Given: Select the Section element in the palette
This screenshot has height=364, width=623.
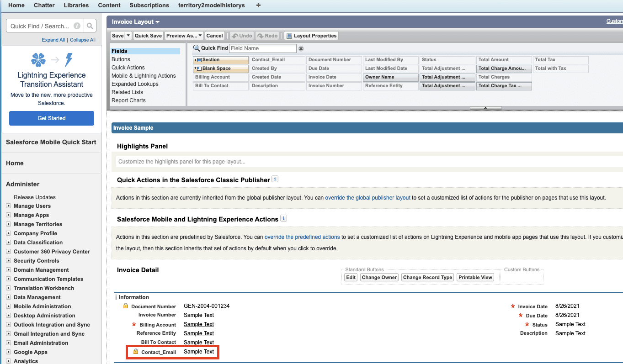Looking at the screenshot, I should click(221, 60).
